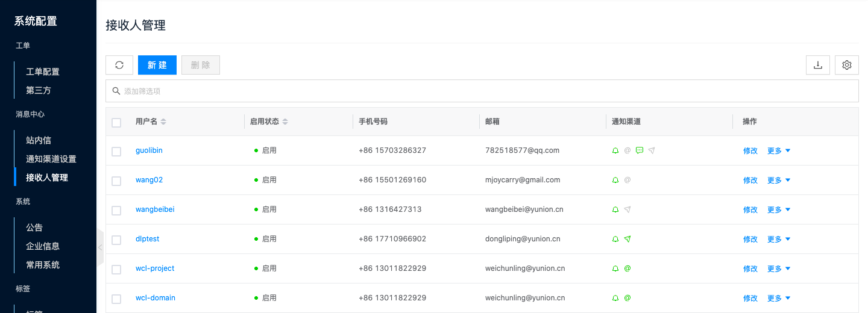Toggle the select-all checkbox in table header
Viewport: 868px width, 313px height.
(116, 122)
